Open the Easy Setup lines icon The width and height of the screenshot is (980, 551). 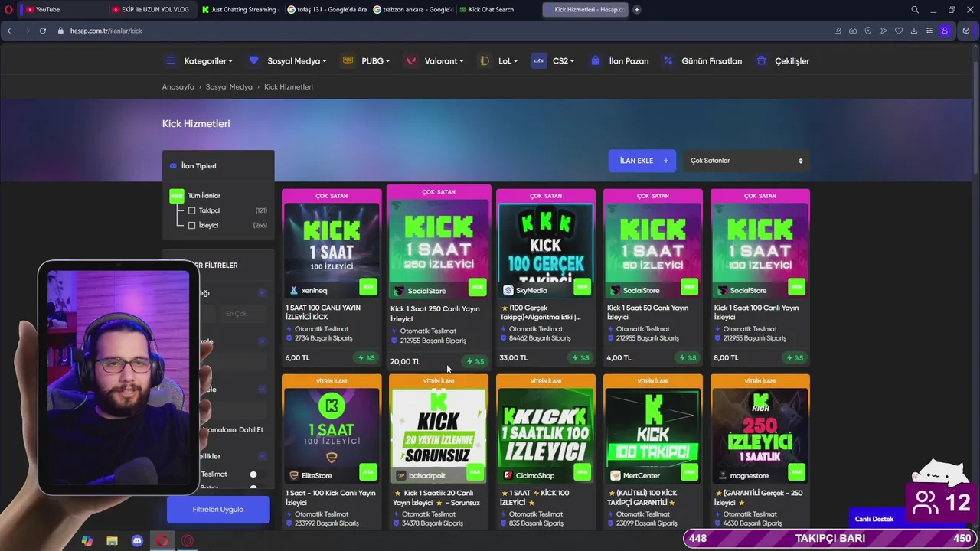(x=929, y=31)
